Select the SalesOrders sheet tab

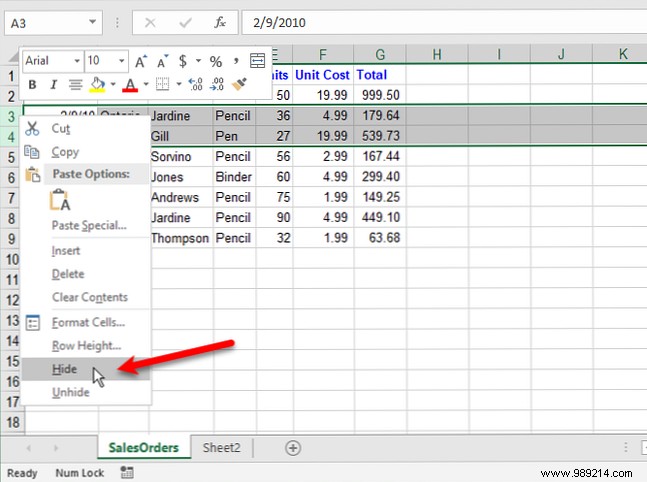click(x=144, y=448)
